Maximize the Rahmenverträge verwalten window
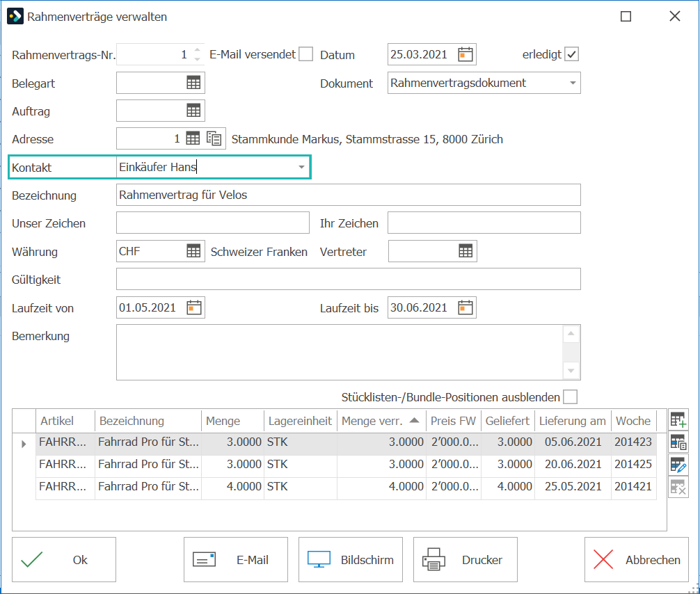Screen dimensions: 700x594 pos(626,17)
